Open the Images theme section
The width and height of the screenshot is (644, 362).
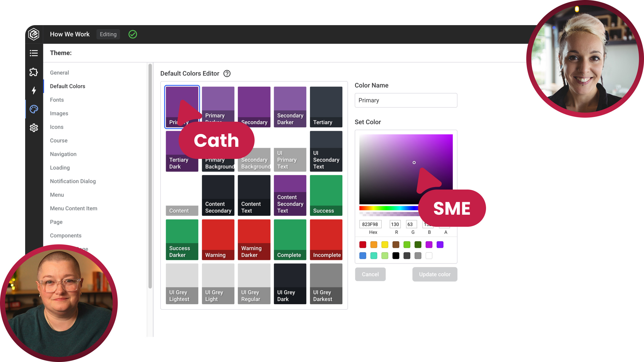(x=59, y=113)
